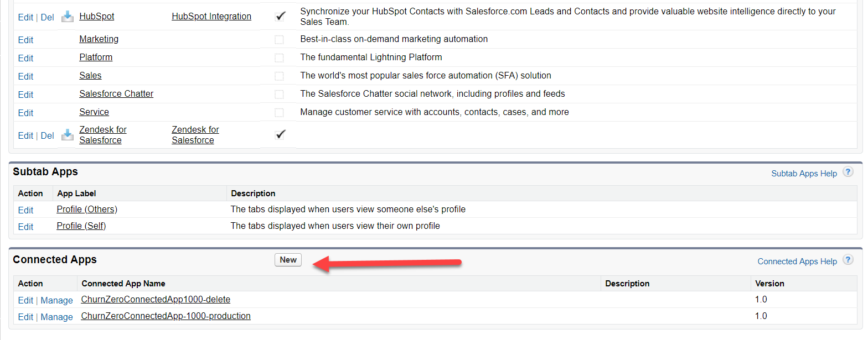This screenshot has height=340, width=868.
Task: Delete the Zendesk for Salesforce app via Del
Action: point(48,135)
